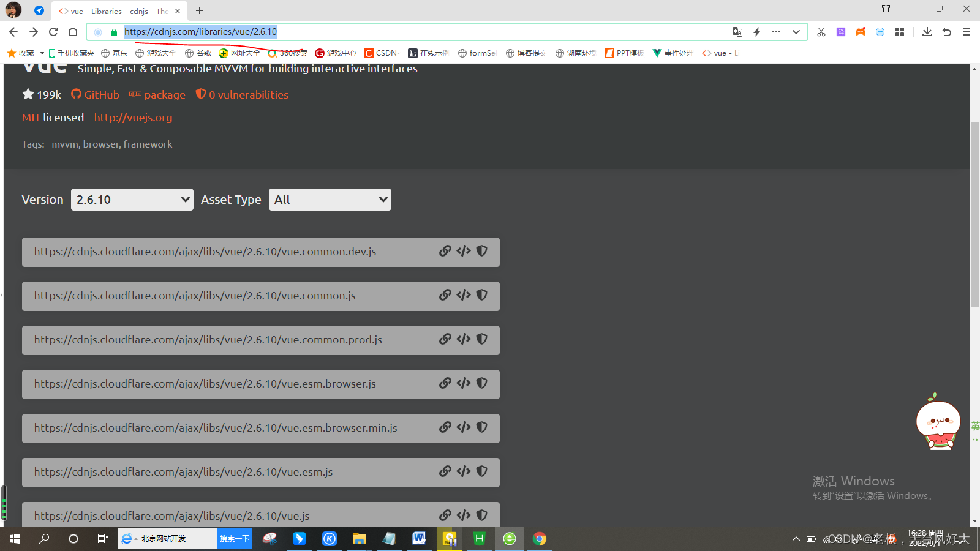Open a new browser tab
980x551 pixels.
point(200,10)
